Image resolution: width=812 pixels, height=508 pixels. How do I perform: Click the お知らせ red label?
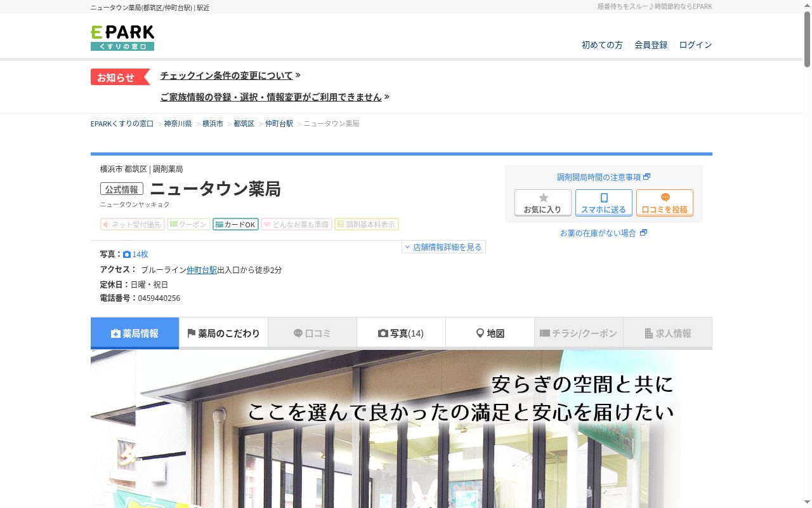click(120, 77)
